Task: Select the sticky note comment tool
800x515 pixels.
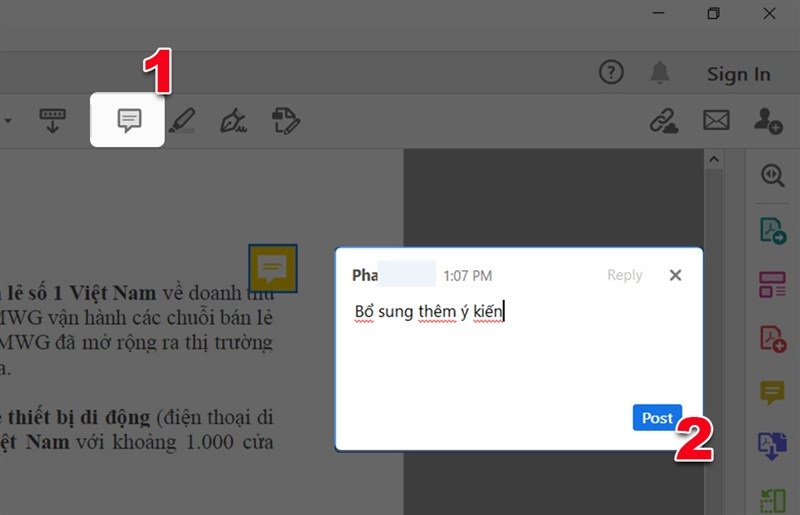Action: [129, 120]
